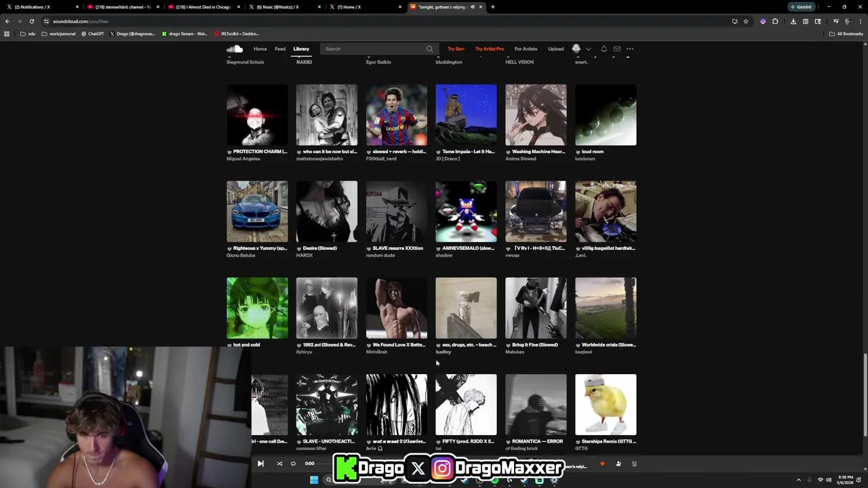Image resolution: width=868 pixels, height=488 pixels.
Task: Open artist link common lifter
Action: coord(311,449)
